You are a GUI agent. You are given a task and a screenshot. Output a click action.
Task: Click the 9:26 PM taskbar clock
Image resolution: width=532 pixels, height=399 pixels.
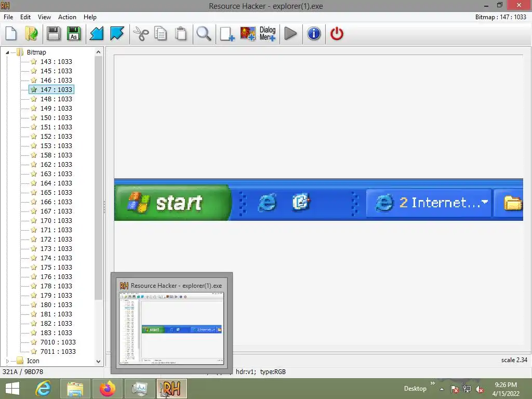[x=506, y=389]
